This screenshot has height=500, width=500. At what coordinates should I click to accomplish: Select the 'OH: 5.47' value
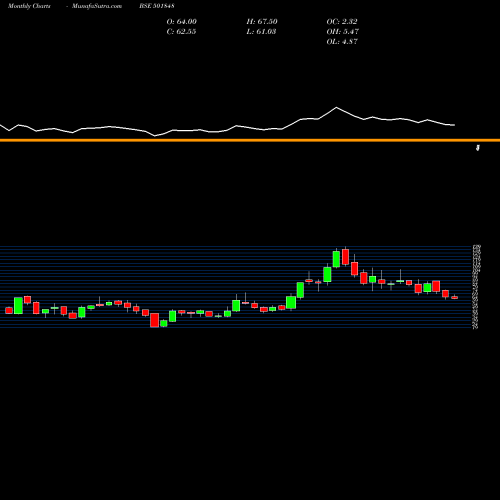point(342,32)
